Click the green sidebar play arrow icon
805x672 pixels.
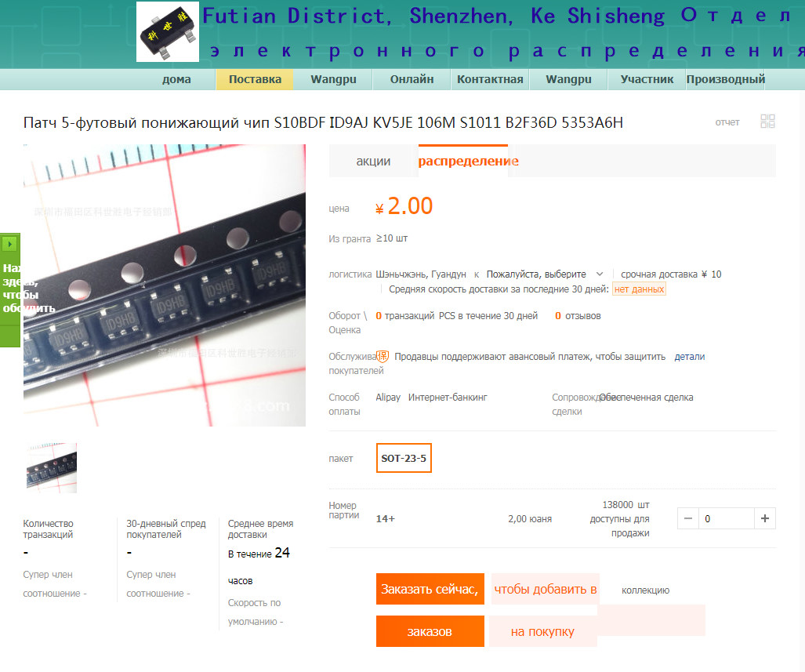[9, 244]
